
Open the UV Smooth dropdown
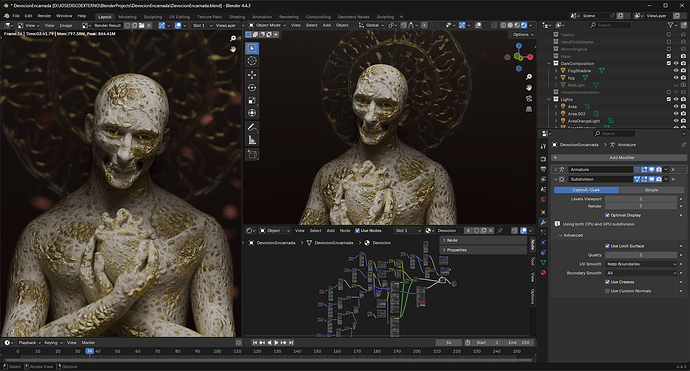641,264
